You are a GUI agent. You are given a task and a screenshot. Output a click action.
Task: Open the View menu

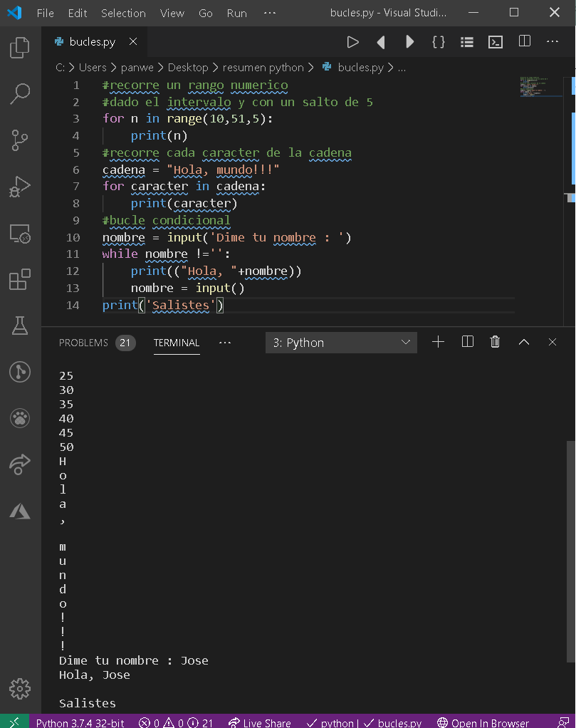(x=172, y=13)
